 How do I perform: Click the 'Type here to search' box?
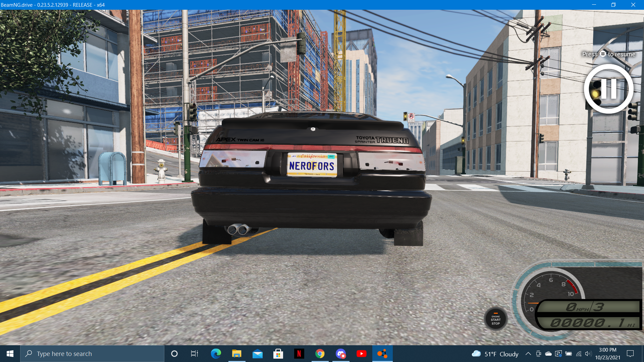(x=92, y=354)
